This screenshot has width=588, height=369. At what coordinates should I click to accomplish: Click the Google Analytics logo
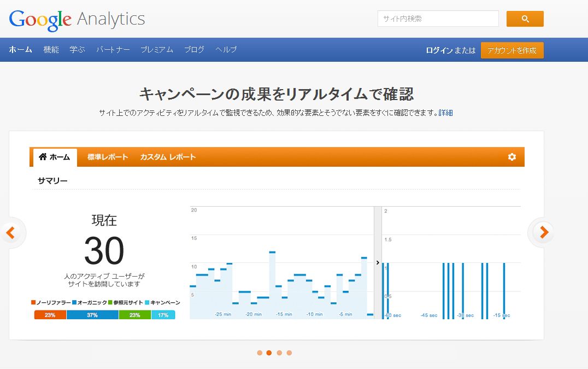click(77, 20)
